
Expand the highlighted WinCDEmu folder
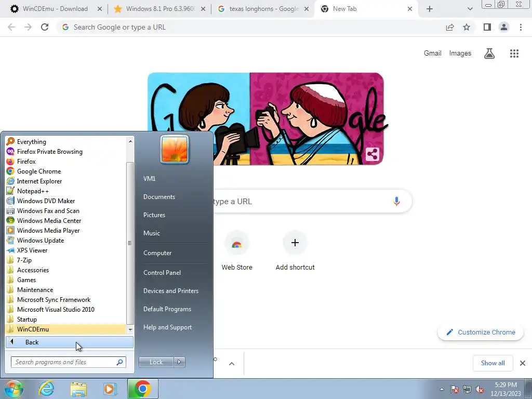tap(66, 329)
